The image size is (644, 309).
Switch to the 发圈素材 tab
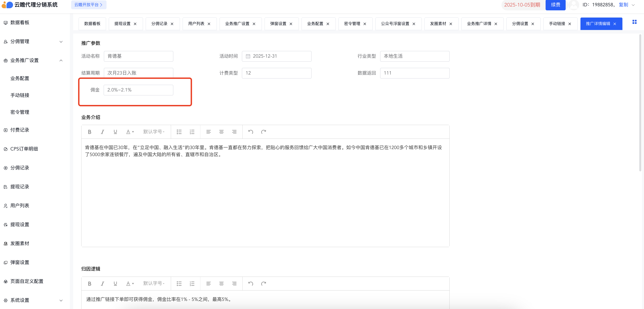pyautogui.click(x=438, y=24)
